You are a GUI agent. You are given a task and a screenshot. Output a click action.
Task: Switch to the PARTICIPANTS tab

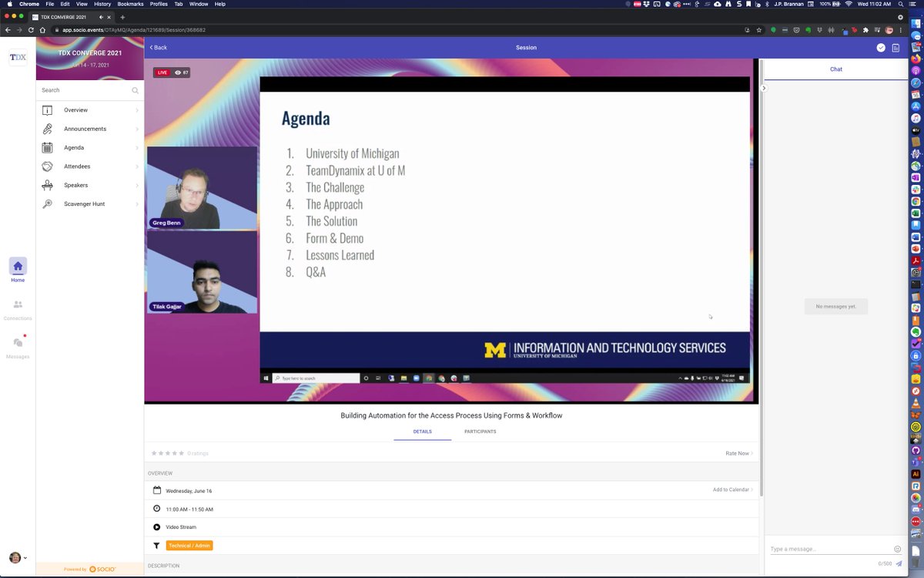(480, 432)
